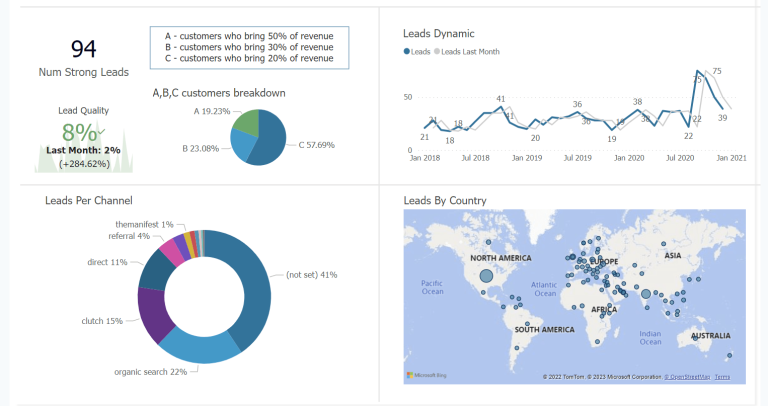The width and height of the screenshot is (768, 406).
Task: Click the A, B, C customers legend text box
Action: pyautogui.click(x=249, y=47)
